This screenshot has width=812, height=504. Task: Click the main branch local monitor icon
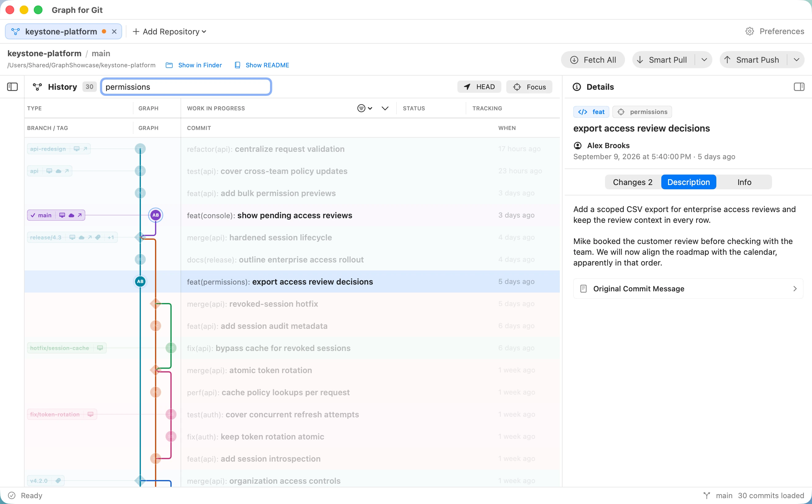pyautogui.click(x=62, y=215)
